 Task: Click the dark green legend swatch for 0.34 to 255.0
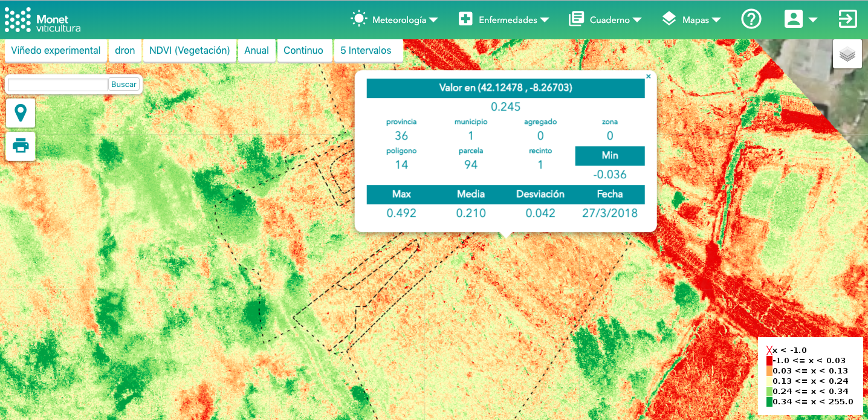[x=769, y=402]
